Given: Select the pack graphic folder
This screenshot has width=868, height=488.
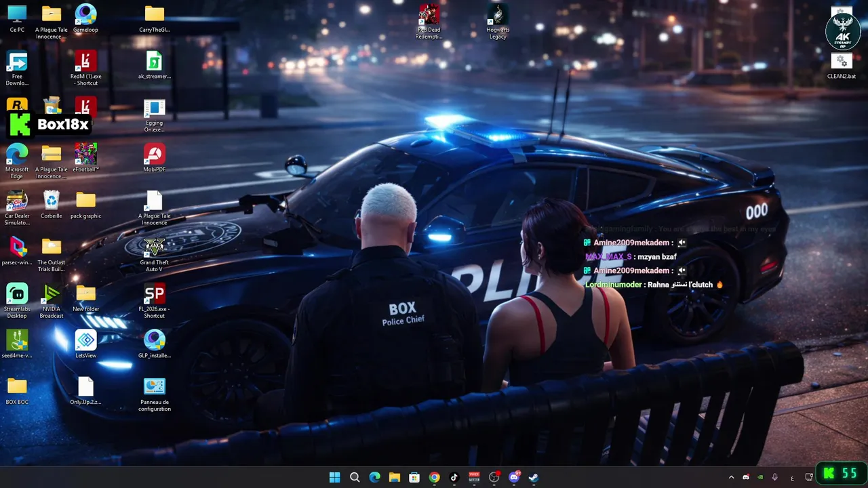Looking at the screenshot, I should 85,205.
